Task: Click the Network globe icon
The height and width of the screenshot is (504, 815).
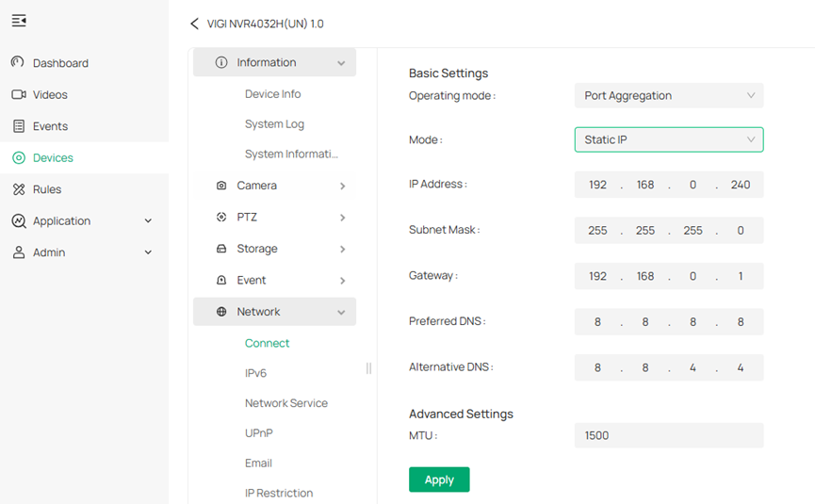Action: pyautogui.click(x=221, y=312)
